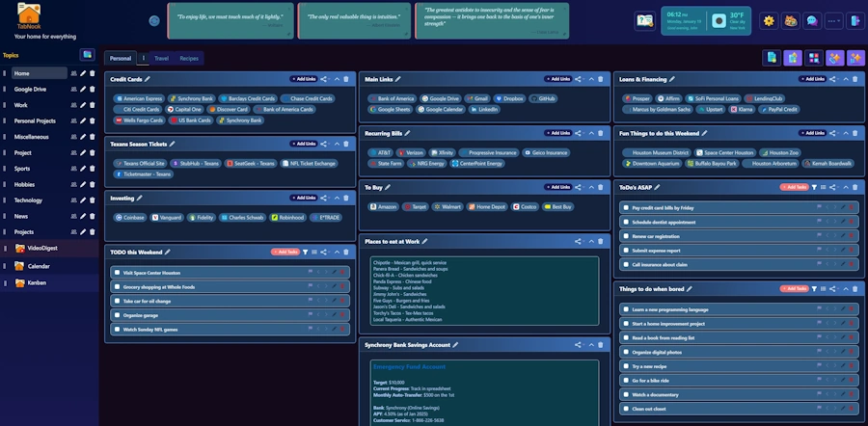Filter tasks in ToDo's ASAP
Viewport: 868px width, 426px height.
click(814, 187)
